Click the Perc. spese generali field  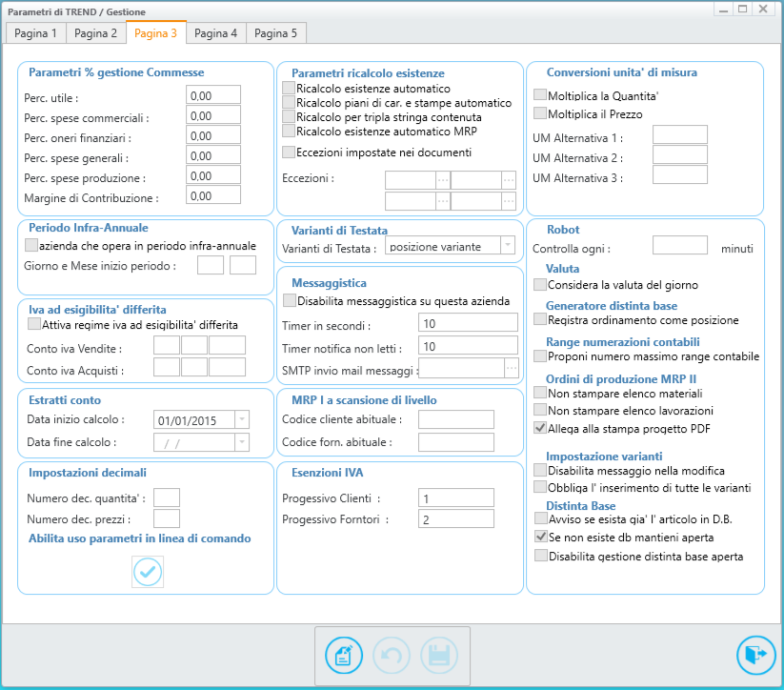[213, 154]
